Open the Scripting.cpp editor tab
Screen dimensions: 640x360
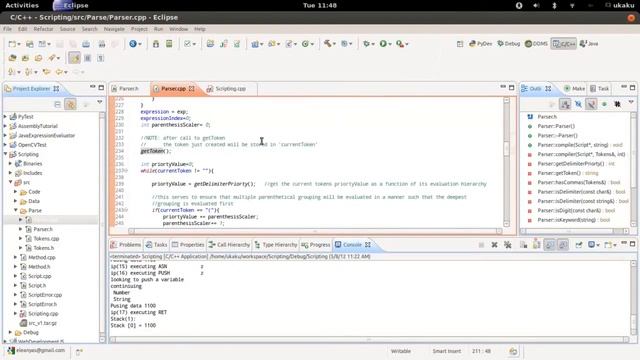click(x=227, y=89)
